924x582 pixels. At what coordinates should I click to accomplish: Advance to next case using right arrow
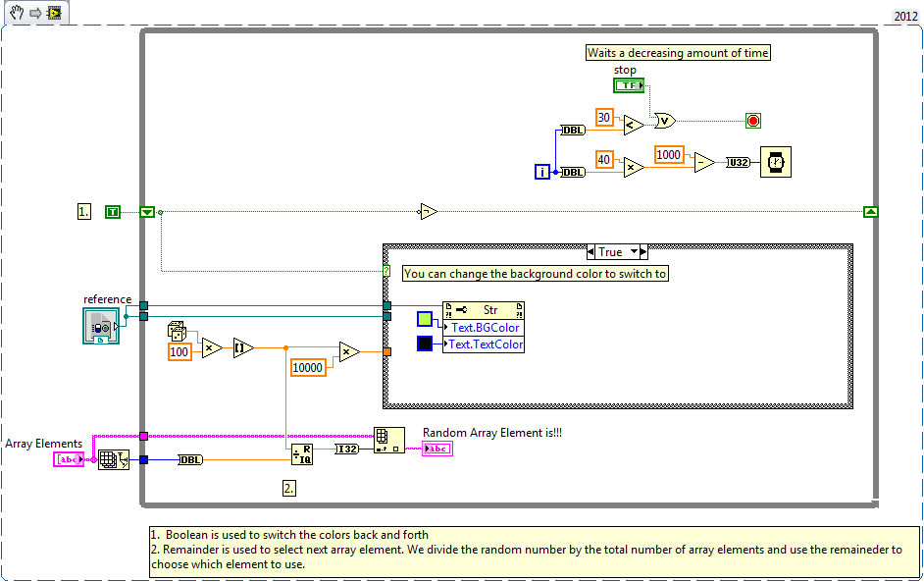(643, 252)
